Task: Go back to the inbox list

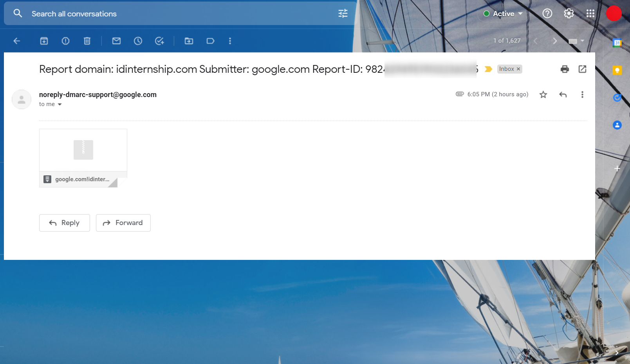Action: (17, 41)
